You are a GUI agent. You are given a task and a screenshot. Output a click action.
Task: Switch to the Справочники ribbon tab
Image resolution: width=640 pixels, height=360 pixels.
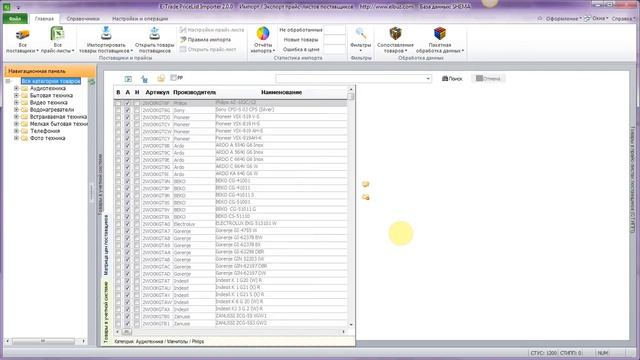(x=83, y=19)
